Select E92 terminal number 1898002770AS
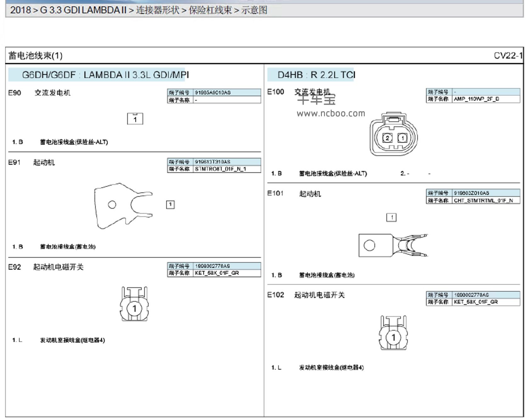This screenshot has width=528, height=420. click(212, 266)
